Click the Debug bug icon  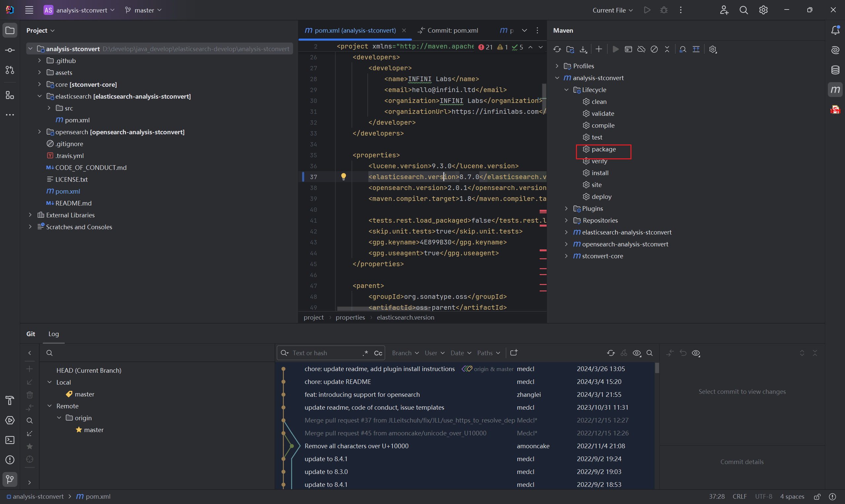pos(663,10)
